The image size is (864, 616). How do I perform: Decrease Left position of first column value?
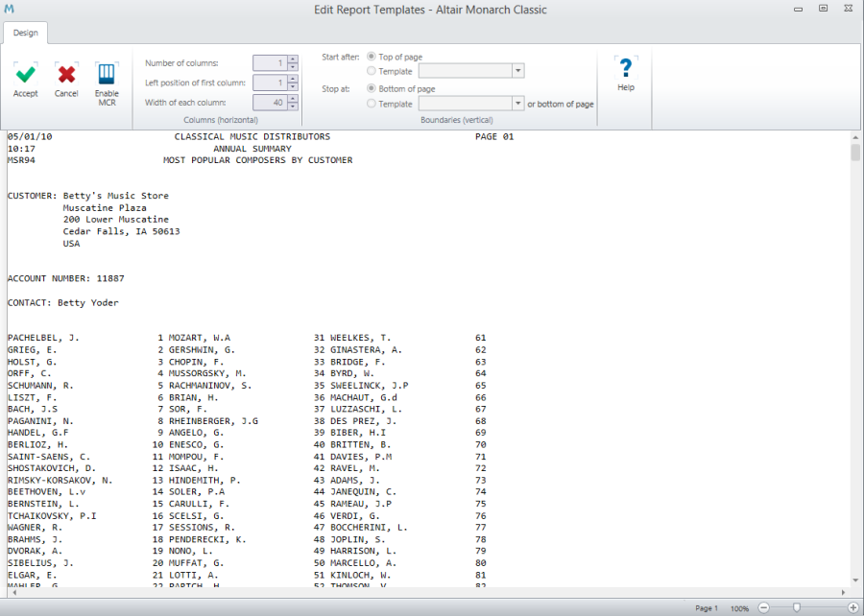293,86
